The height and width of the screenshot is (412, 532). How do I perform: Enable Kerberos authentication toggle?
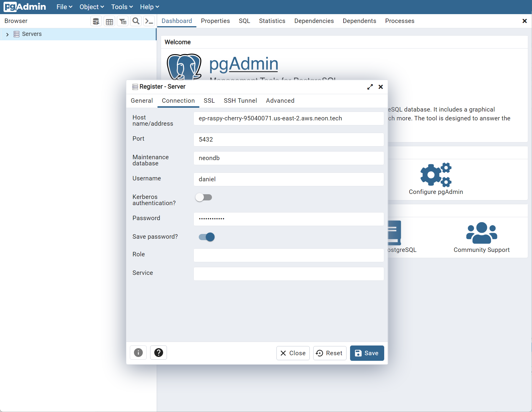click(x=204, y=197)
